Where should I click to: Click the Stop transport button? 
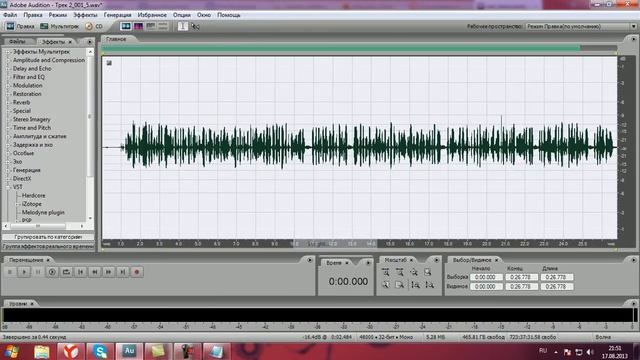[x=10, y=272]
